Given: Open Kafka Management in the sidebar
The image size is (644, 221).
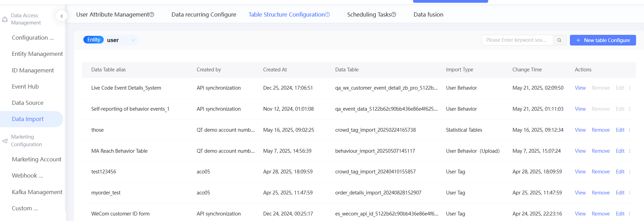Looking at the screenshot, I should tap(37, 192).
